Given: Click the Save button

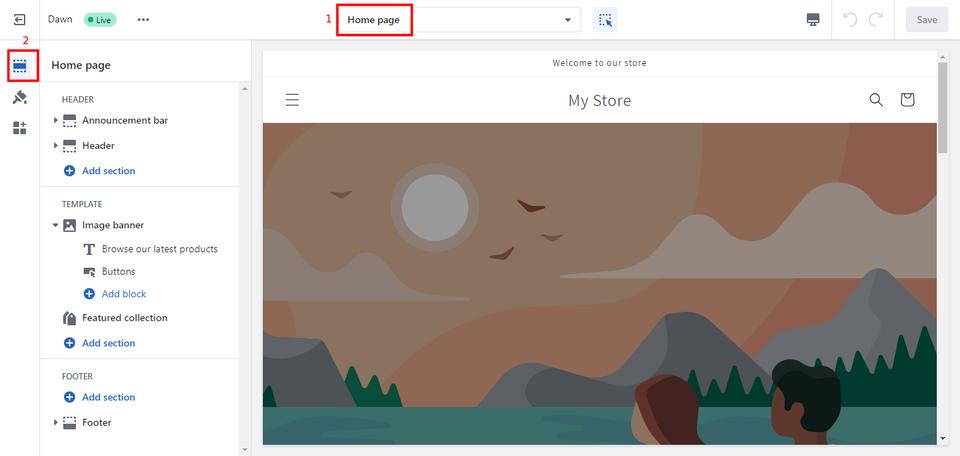Looking at the screenshot, I should tap(927, 20).
